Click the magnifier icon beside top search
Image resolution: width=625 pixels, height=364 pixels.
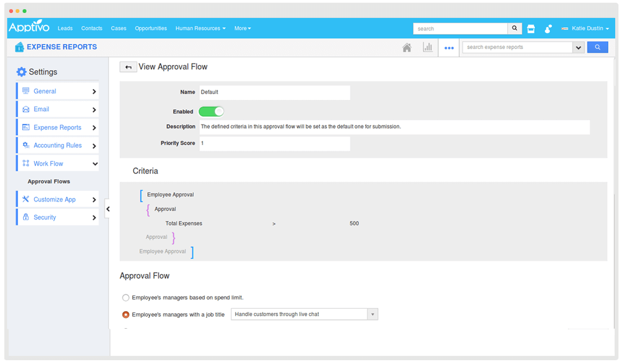point(515,28)
